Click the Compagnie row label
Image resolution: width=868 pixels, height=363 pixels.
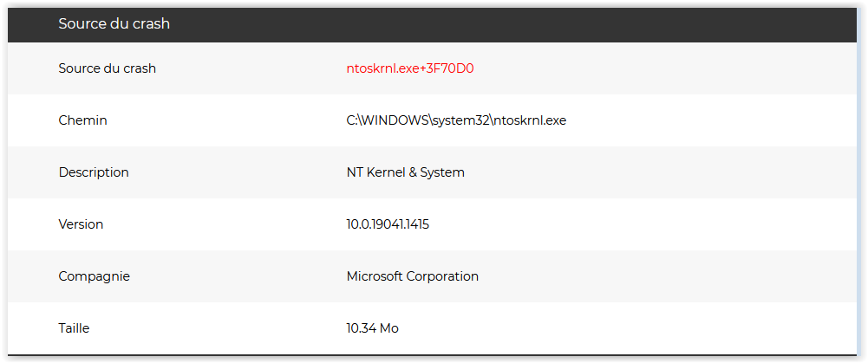click(94, 276)
